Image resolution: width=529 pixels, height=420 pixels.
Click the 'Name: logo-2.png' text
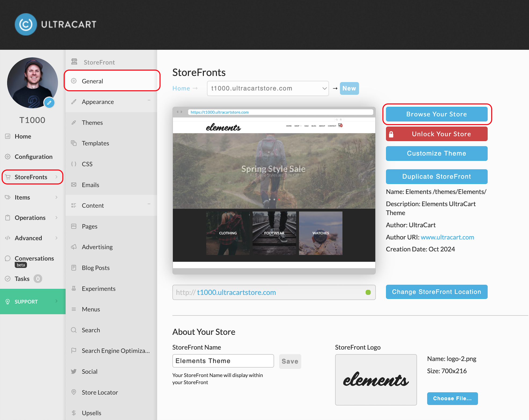[x=452, y=359]
